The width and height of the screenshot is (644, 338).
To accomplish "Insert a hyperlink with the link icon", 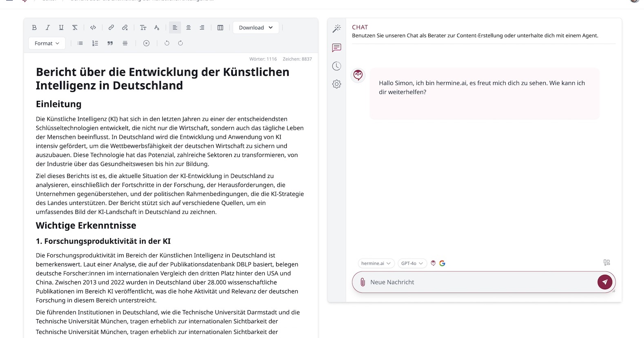I will tap(111, 27).
